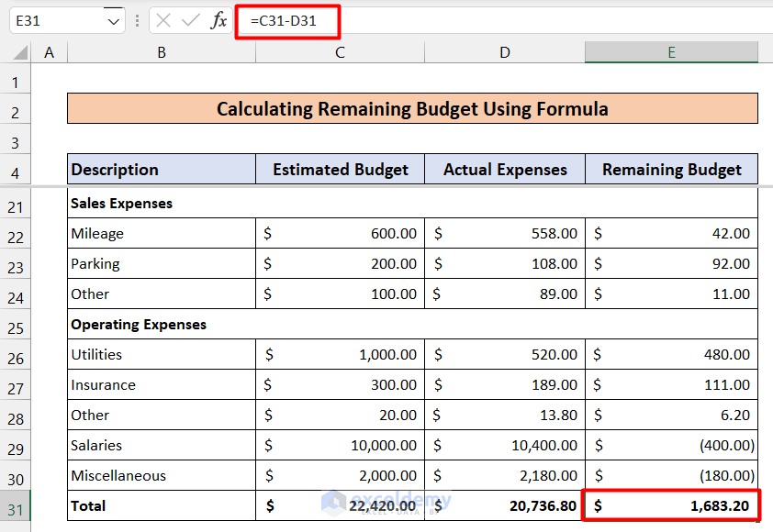
Task: Click the total actual expenses 20,736.80
Action: pyautogui.click(x=504, y=506)
